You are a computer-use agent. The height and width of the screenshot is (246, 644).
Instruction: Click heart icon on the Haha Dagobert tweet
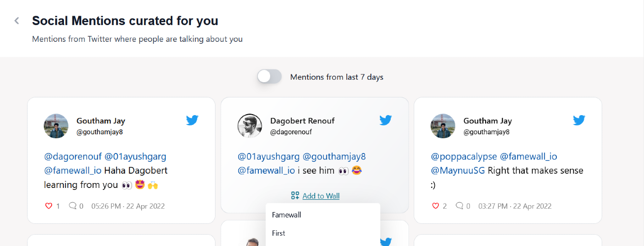click(49, 206)
